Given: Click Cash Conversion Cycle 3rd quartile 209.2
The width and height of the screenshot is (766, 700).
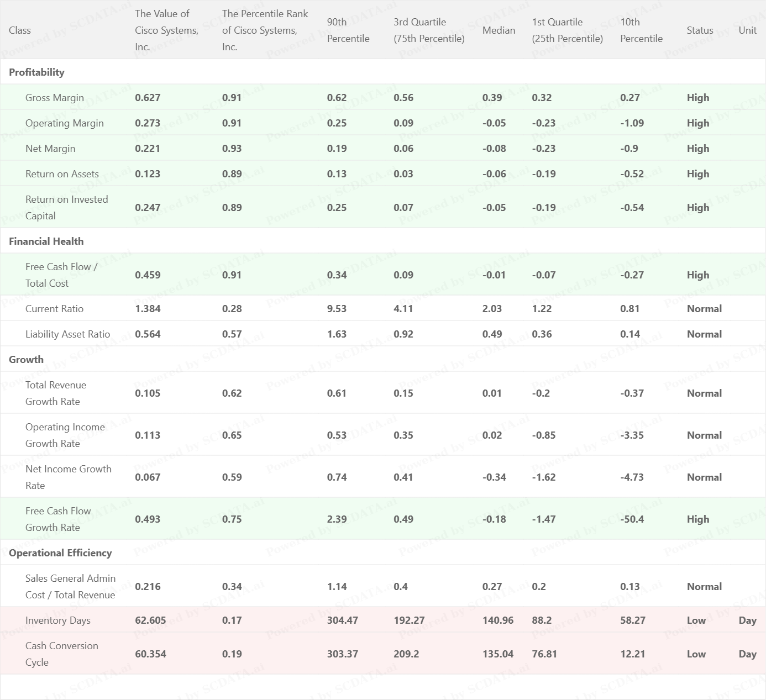Looking at the screenshot, I should coord(406,654).
